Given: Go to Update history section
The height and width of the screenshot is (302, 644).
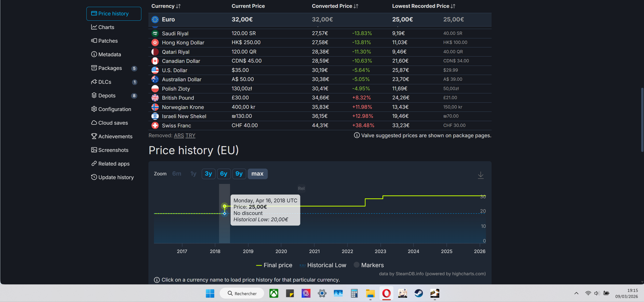Looking at the screenshot, I should coord(116,177).
